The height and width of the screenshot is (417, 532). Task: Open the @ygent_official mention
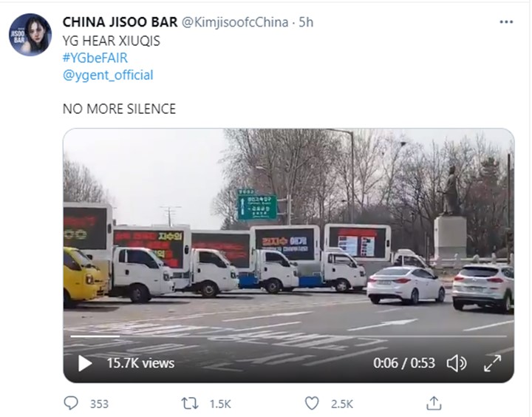[x=108, y=75]
